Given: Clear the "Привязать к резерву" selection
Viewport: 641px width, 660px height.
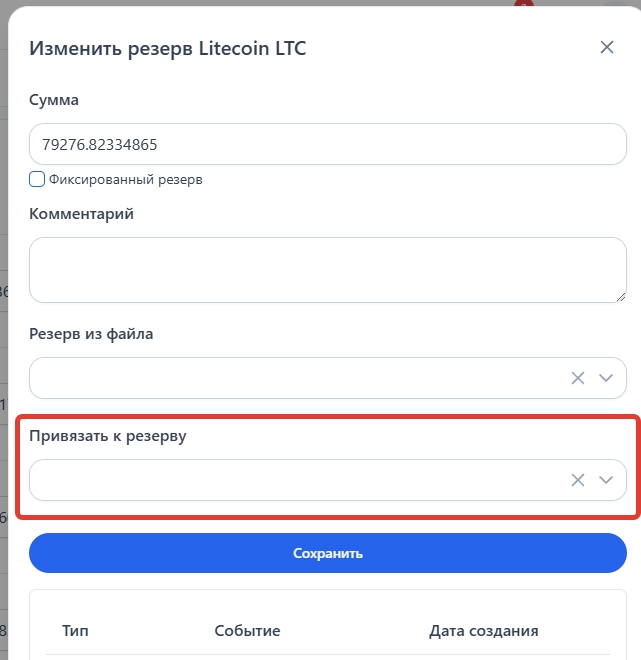Looking at the screenshot, I should [577, 480].
